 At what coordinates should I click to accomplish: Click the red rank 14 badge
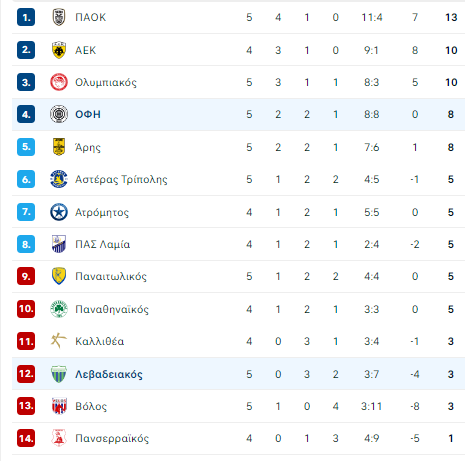[26, 438]
